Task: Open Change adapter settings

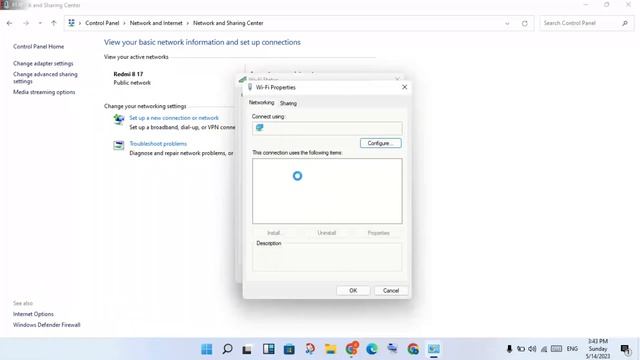Action: 43,64
